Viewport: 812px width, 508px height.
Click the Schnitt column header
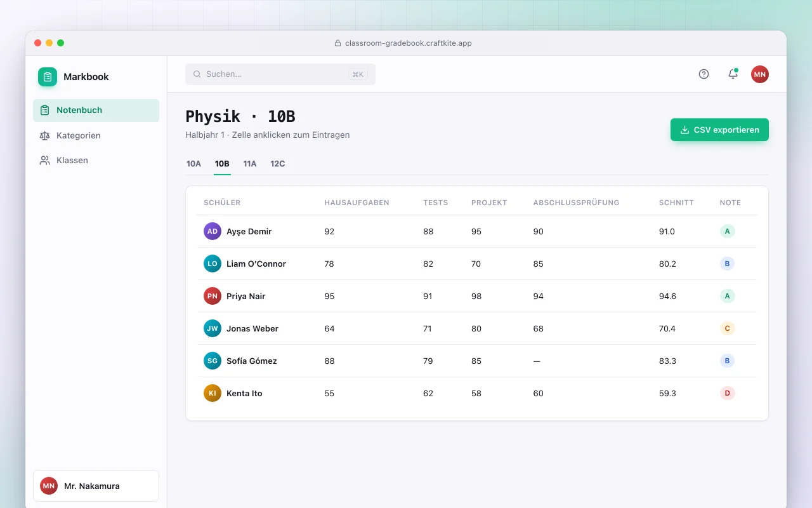676,203
